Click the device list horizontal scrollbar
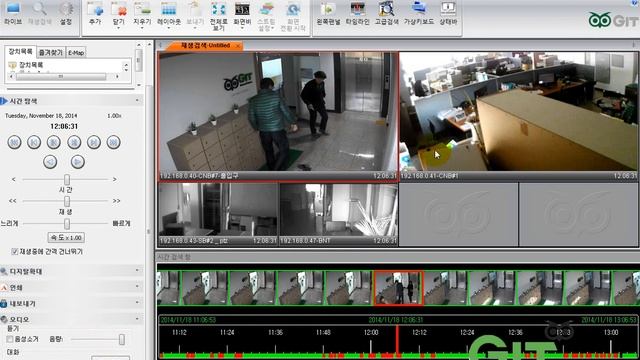This screenshot has width=640, height=360. pyautogui.click(x=61, y=76)
